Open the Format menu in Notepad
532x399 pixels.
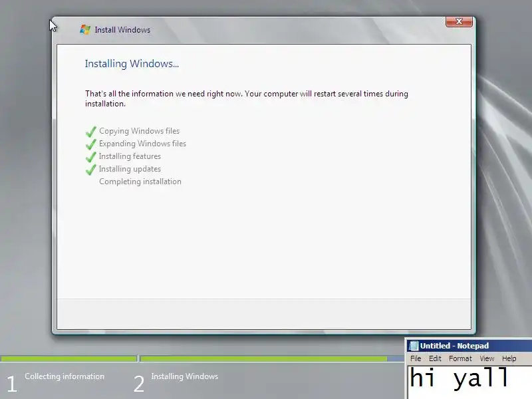click(x=460, y=358)
